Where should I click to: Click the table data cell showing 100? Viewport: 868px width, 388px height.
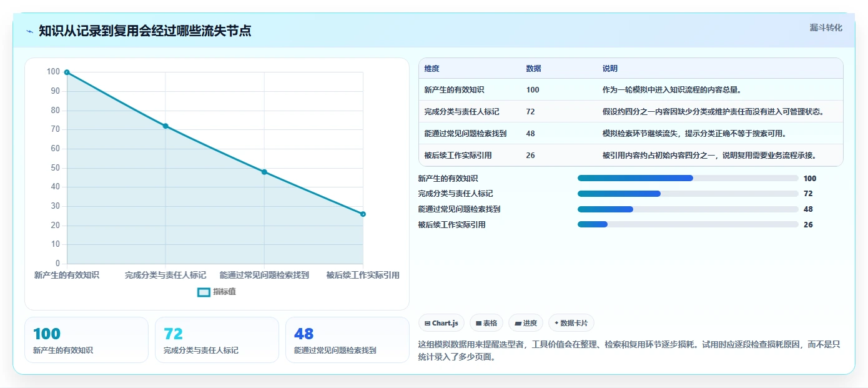pos(533,90)
